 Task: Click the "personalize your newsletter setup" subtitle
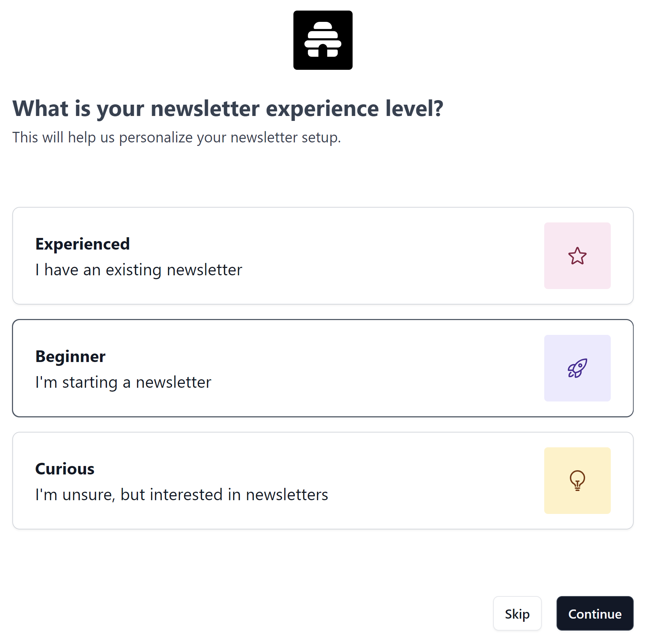pos(176,137)
